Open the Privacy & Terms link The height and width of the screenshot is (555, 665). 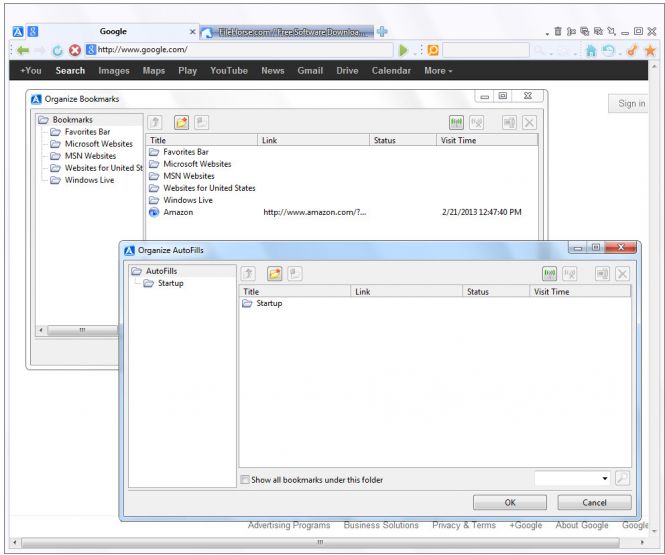click(x=464, y=525)
